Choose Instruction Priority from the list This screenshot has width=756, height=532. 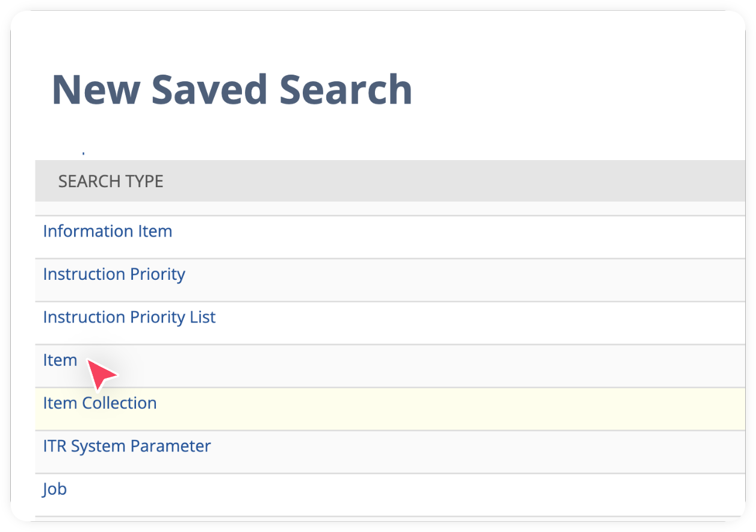[x=114, y=274]
